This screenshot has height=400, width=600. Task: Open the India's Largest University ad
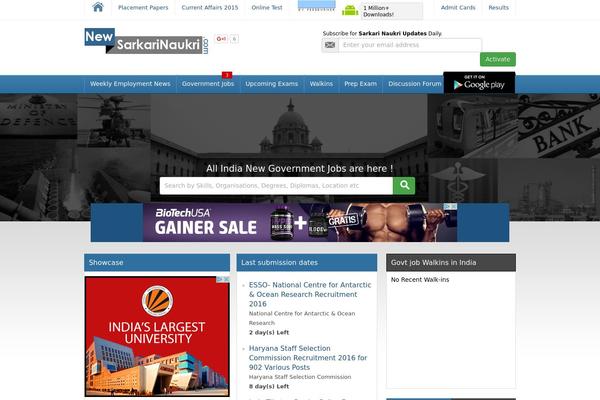point(157,336)
